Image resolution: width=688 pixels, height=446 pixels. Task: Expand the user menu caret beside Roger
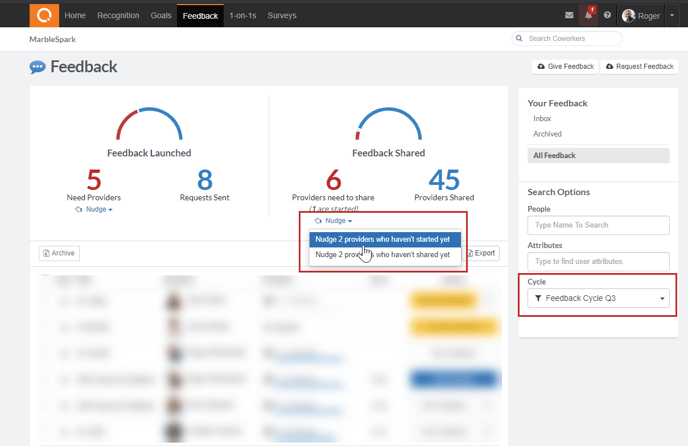click(x=672, y=16)
